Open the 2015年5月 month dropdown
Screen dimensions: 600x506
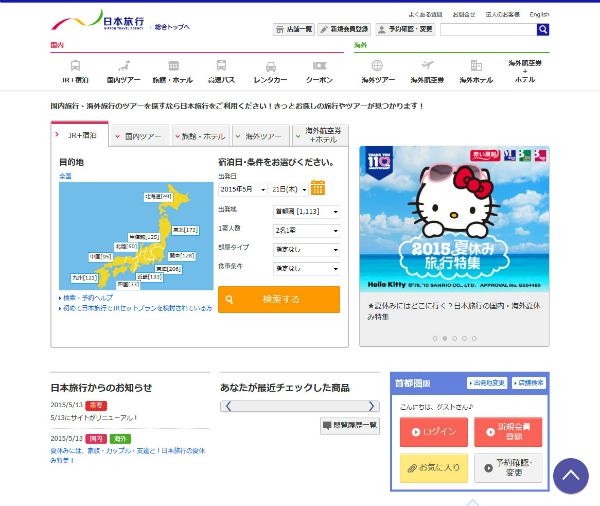point(243,189)
